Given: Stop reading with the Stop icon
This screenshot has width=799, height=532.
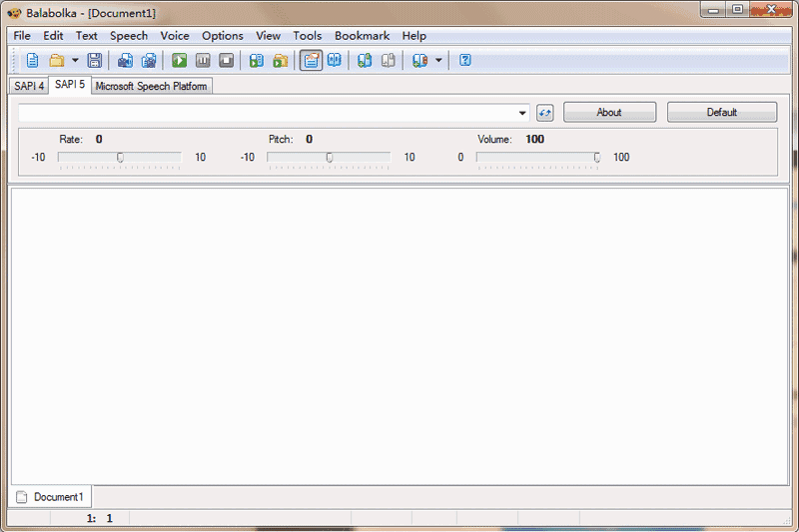Looking at the screenshot, I should click(x=226, y=61).
